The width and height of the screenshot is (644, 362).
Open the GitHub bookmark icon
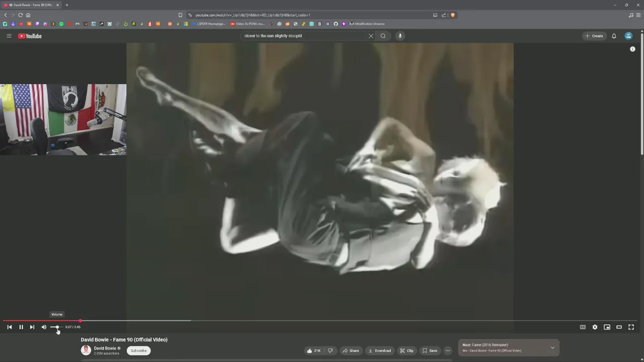336,24
